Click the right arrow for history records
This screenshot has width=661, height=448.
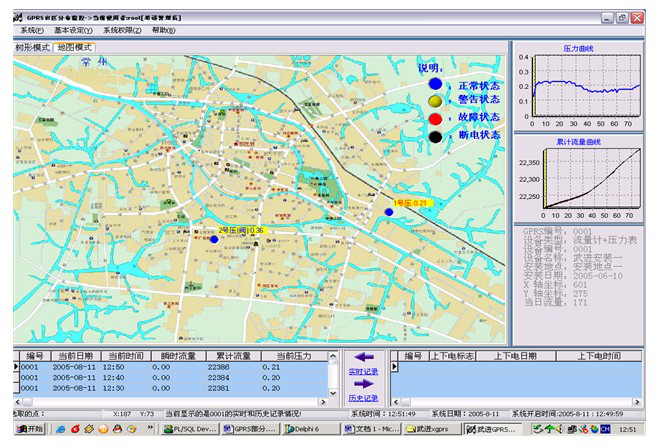coord(362,383)
